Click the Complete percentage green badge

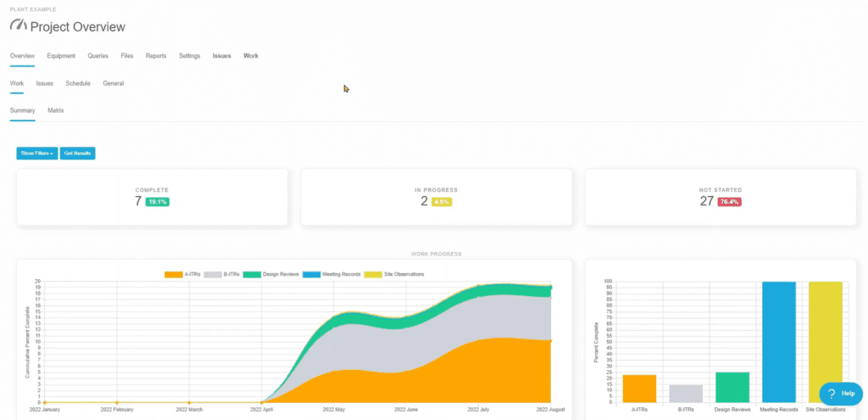157,202
